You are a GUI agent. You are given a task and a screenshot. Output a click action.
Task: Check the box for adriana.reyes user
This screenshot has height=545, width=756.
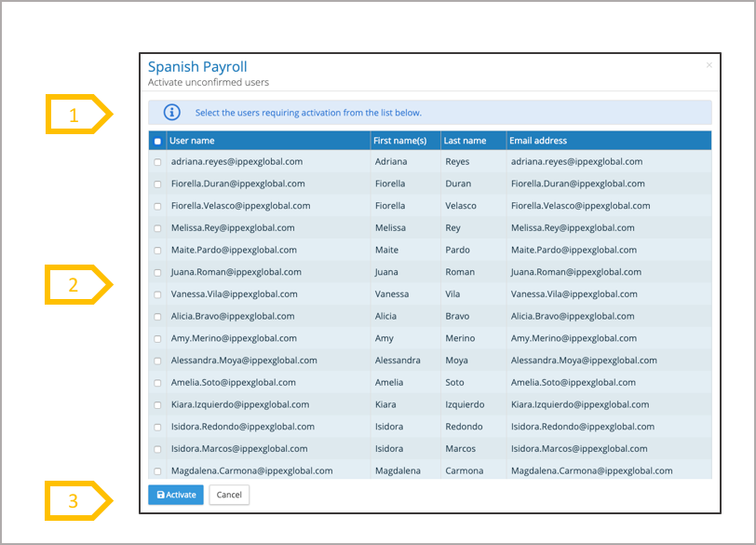[157, 162]
